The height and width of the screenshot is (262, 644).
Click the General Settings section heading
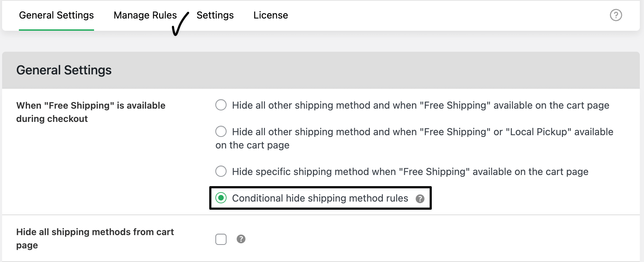(64, 70)
